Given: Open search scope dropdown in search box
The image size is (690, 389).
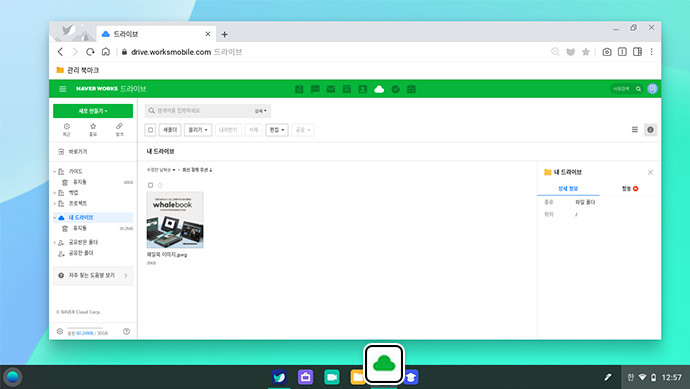Looking at the screenshot, I should tap(261, 111).
